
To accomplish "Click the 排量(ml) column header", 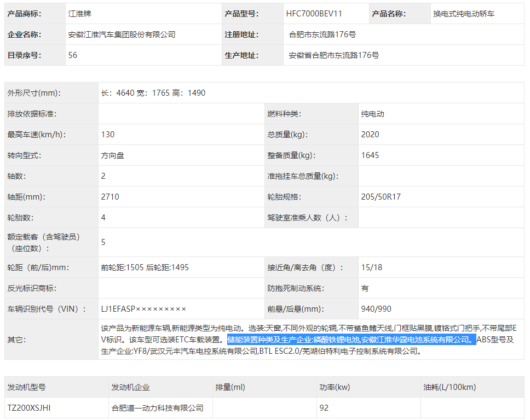I will click(230, 387).
